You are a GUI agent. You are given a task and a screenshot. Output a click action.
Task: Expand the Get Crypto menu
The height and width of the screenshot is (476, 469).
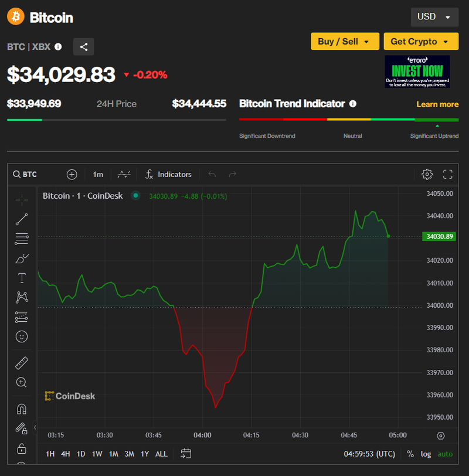420,42
